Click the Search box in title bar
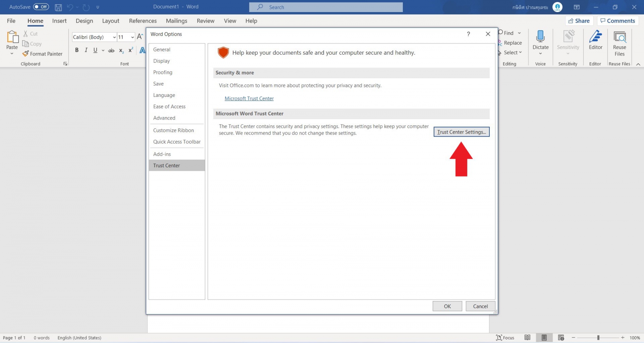 pos(326,7)
